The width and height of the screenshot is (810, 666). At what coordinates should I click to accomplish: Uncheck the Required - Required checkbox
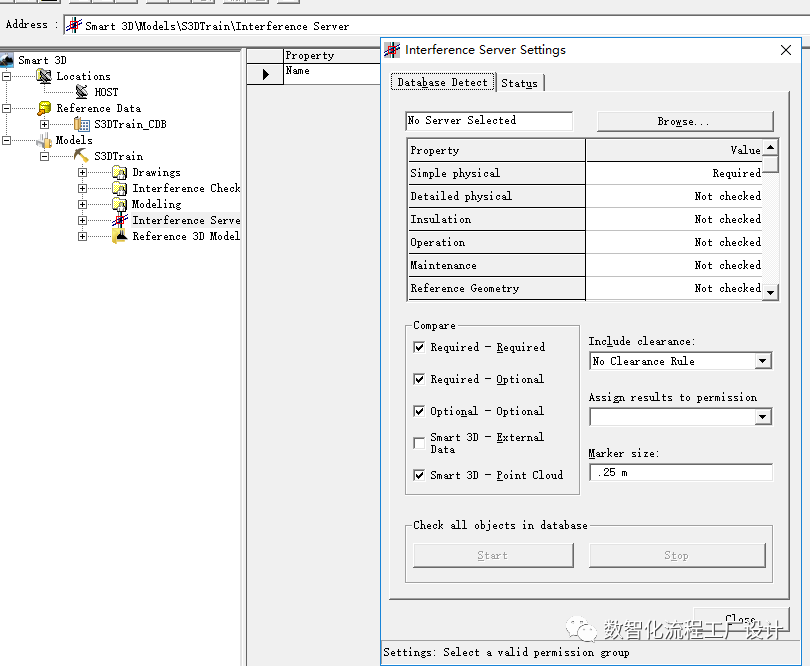click(419, 347)
